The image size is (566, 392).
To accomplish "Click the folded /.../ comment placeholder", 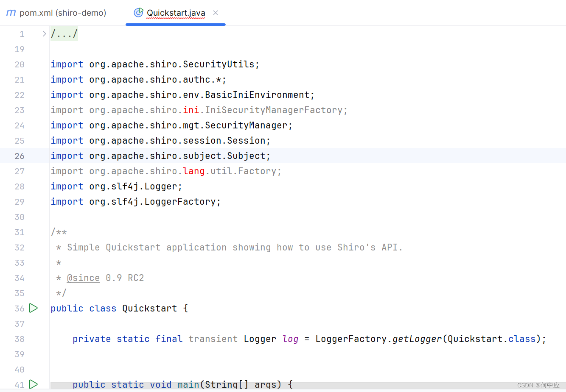I will tap(64, 33).
